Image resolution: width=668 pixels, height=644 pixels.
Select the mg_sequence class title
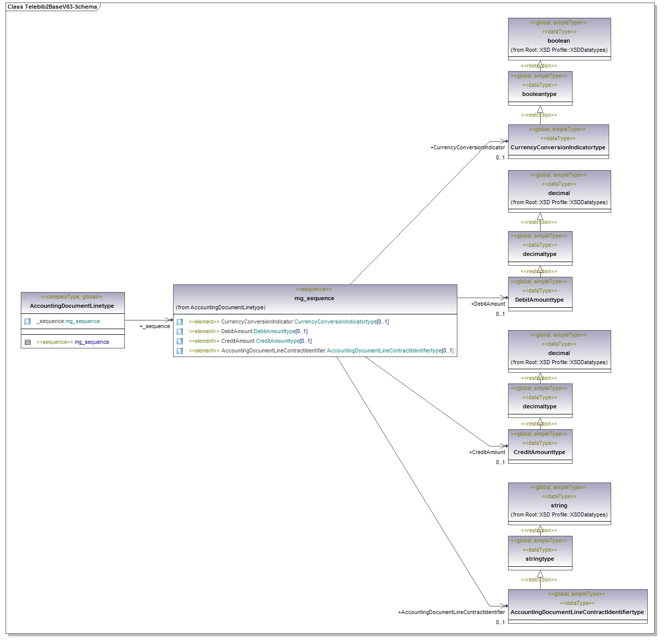(314, 298)
